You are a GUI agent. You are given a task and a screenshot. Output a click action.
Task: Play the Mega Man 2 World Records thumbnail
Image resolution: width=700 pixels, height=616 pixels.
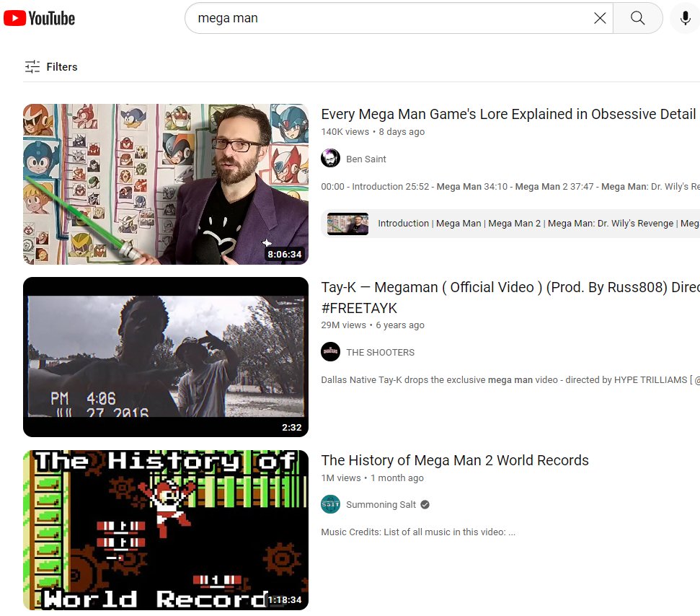[166, 529]
